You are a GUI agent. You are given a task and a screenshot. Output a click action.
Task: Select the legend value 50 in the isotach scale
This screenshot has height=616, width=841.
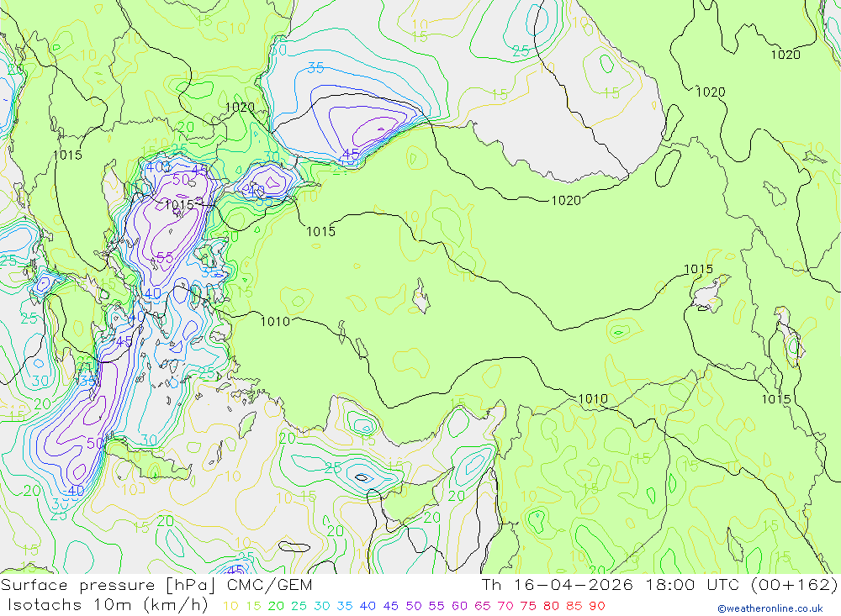(x=414, y=607)
